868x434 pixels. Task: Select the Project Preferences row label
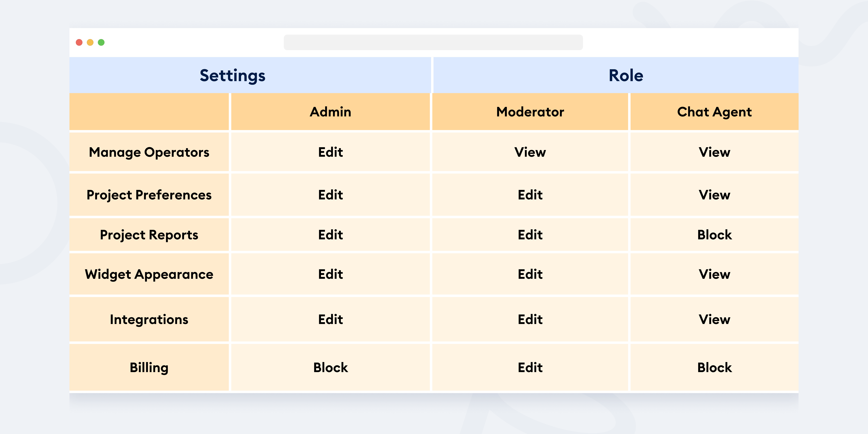[149, 195]
